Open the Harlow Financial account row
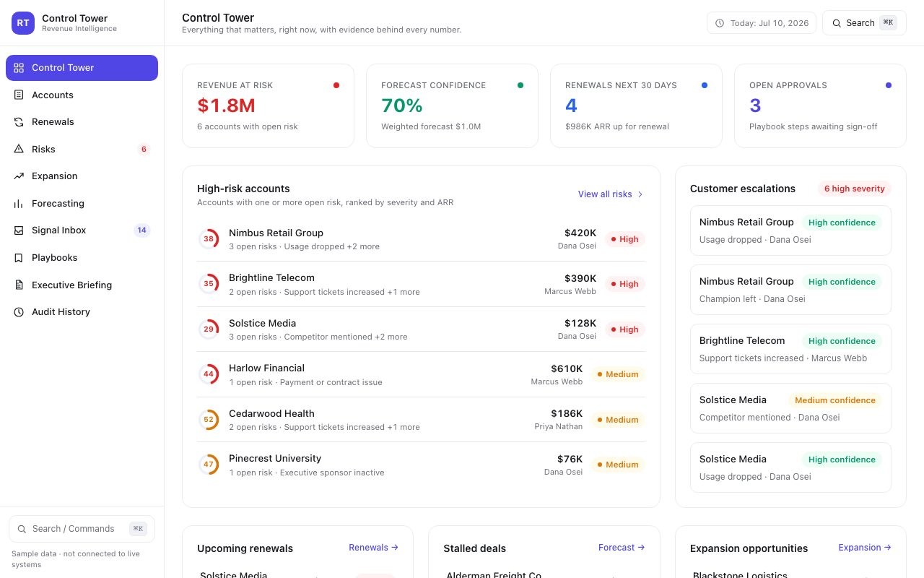Viewport: 924px width, 578px height. 421,374
